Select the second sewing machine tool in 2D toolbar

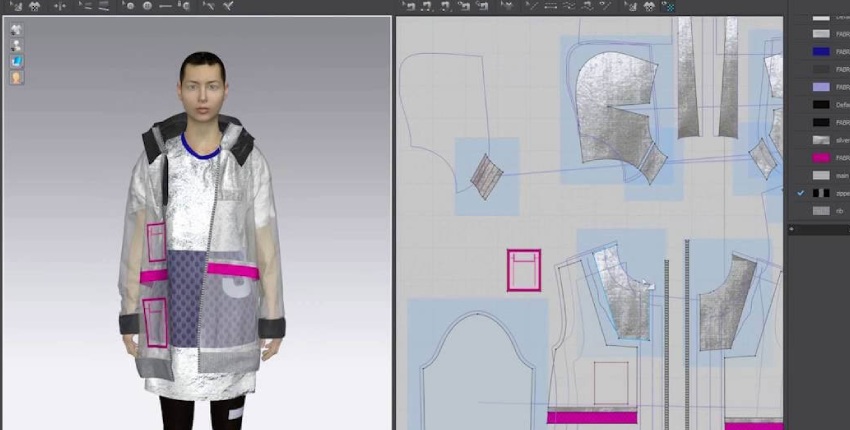(x=427, y=6)
